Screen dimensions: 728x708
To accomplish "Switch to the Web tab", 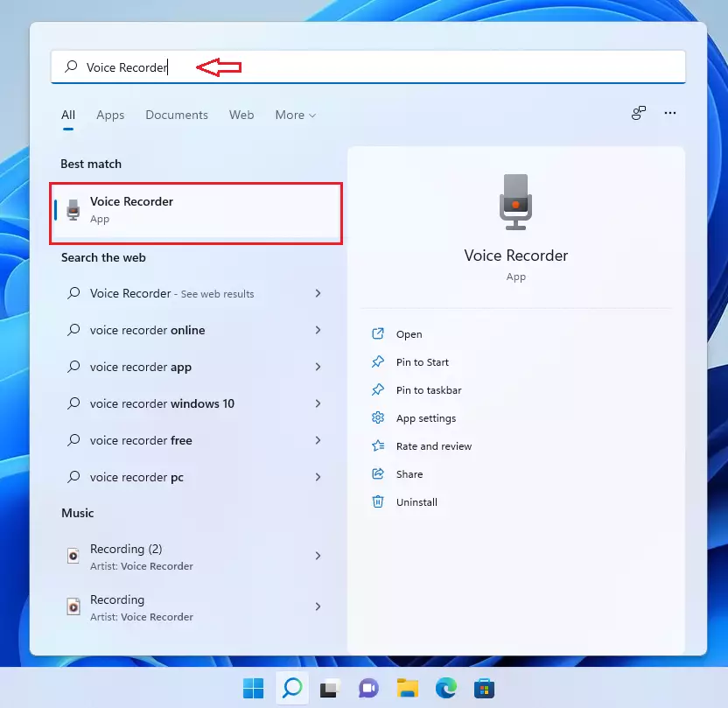I will [241, 115].
